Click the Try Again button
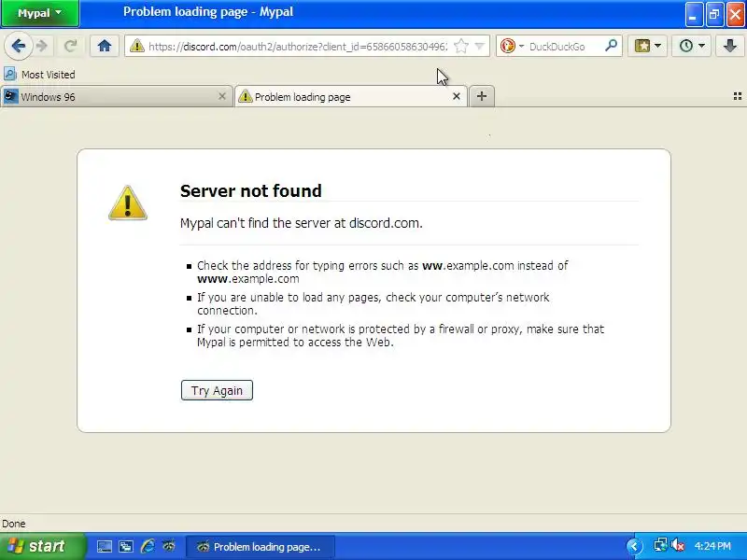This screenshot has width=747, height=560. (217, 390)
